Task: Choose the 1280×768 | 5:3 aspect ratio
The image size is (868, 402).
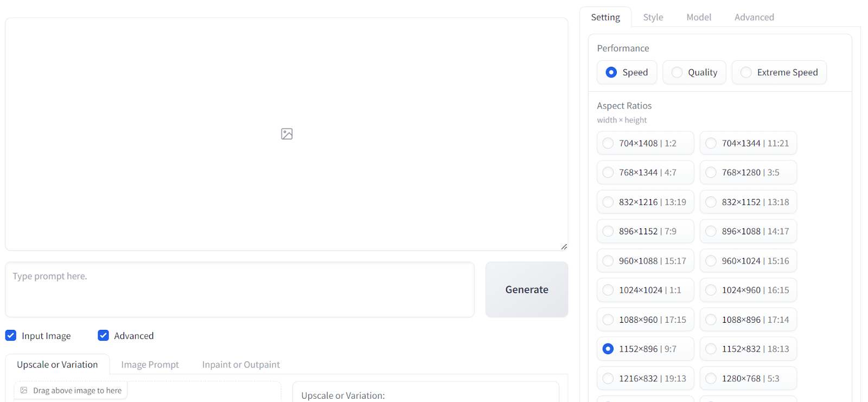Action: coord(748,379)
